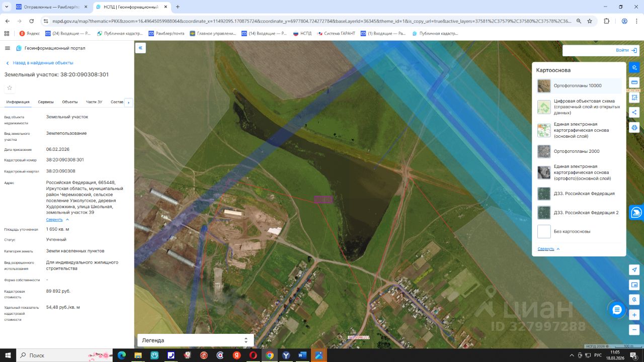Open the map layers tool icon
This screenshot has height=362, width=644.
pyautogui.click(x=634, y=67)
